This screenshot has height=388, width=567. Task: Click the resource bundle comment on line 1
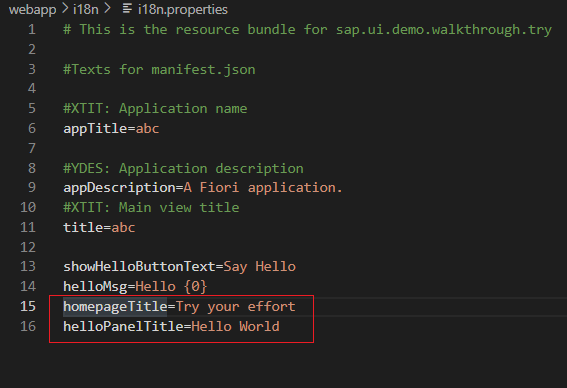pyautogui.click(x=307, y=30)
